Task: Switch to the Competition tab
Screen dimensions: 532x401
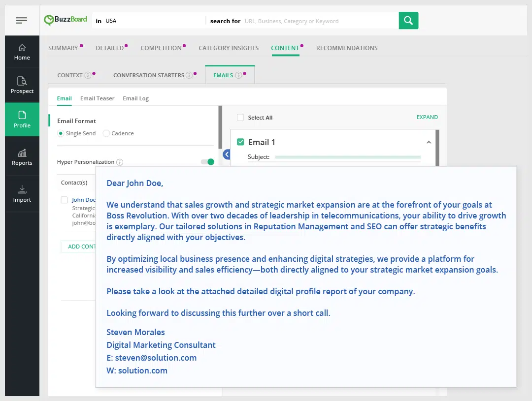Action: 161,48
